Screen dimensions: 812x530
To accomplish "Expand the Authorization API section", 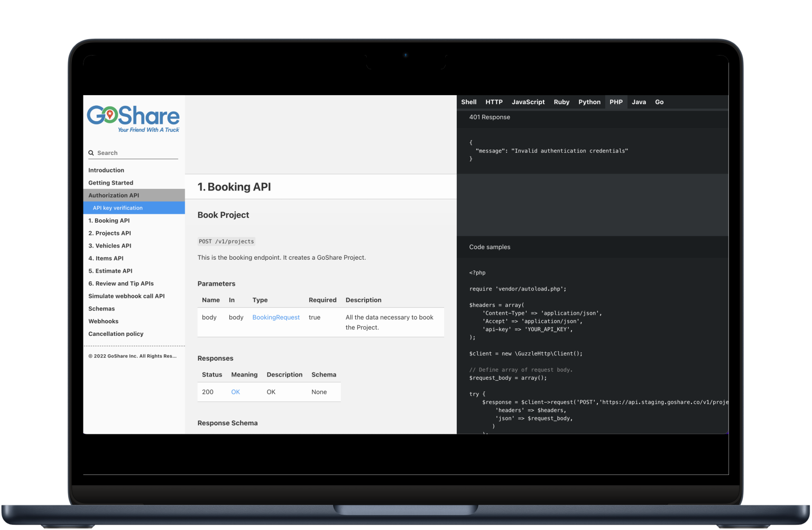I will (114, 195).
